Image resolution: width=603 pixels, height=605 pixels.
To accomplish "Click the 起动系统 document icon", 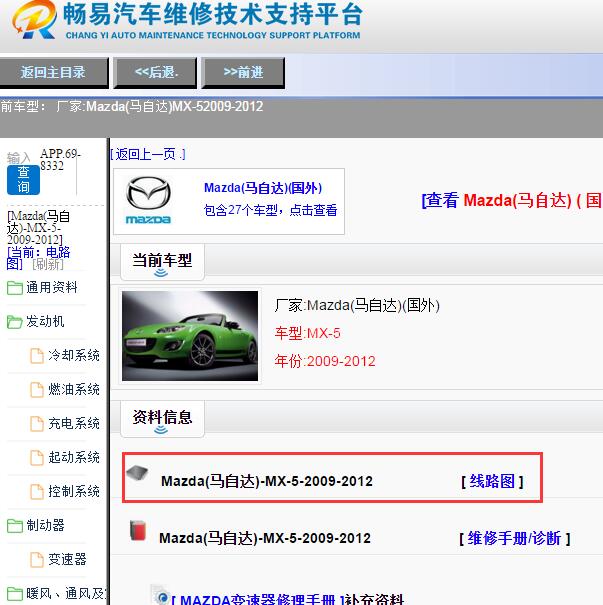I will pos(37,457).
